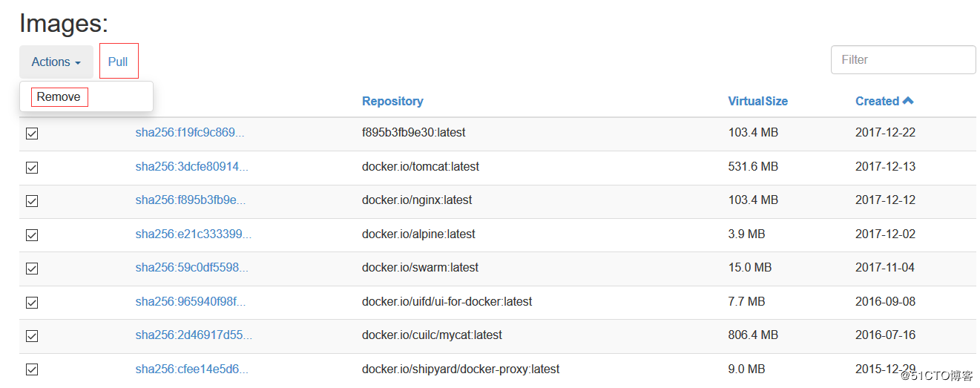Open image link sha256:f19fc9c869...
This screenshot has height=388, width=980.
coord(189,133)
